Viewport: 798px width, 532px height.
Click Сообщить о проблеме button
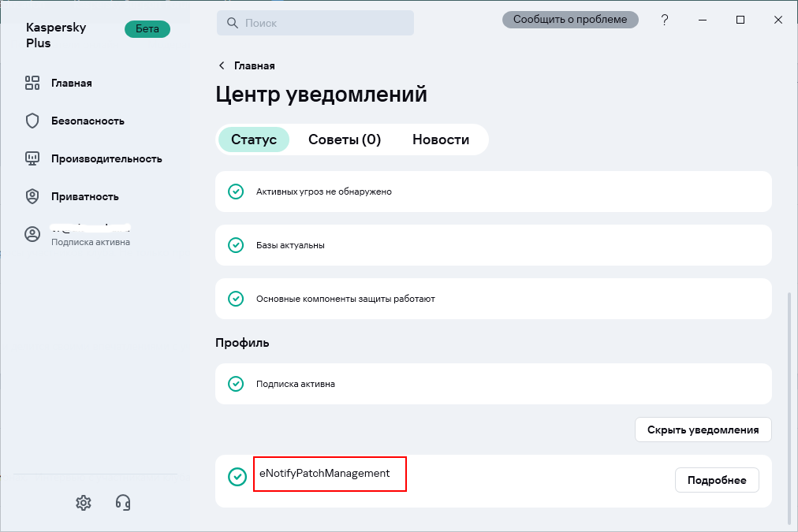tap(570, 20)
